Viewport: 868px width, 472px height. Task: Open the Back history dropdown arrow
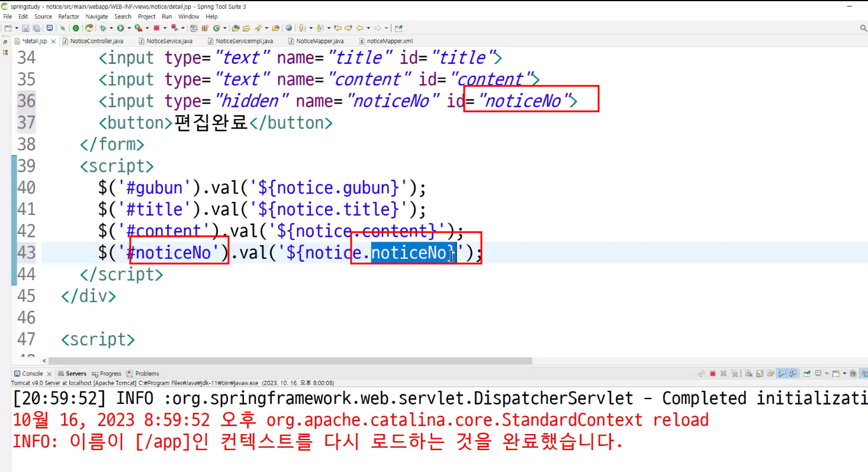[x=368, y=28]
